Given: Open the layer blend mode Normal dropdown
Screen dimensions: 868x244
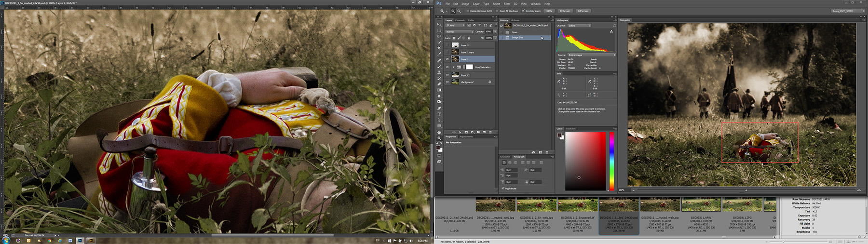Looking at the screenshot, I should pyautogui.click(x=459, y=31).
